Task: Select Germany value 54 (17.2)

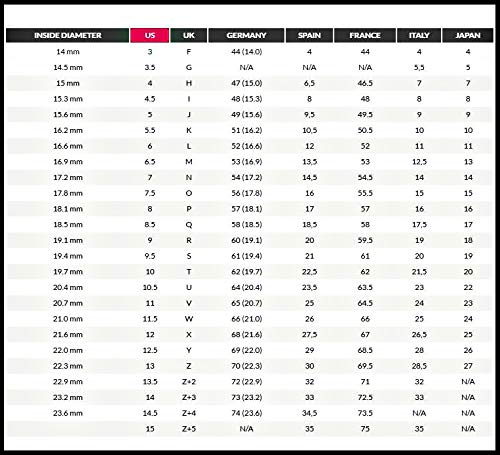Action: (247, 178)
